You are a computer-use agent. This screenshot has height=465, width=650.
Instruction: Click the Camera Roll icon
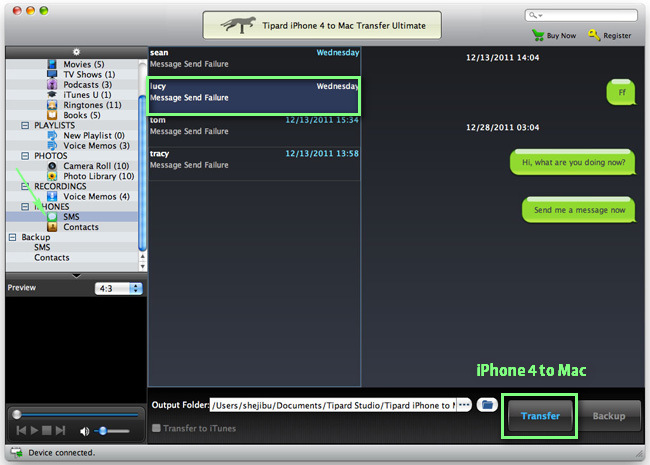(52, 166)
